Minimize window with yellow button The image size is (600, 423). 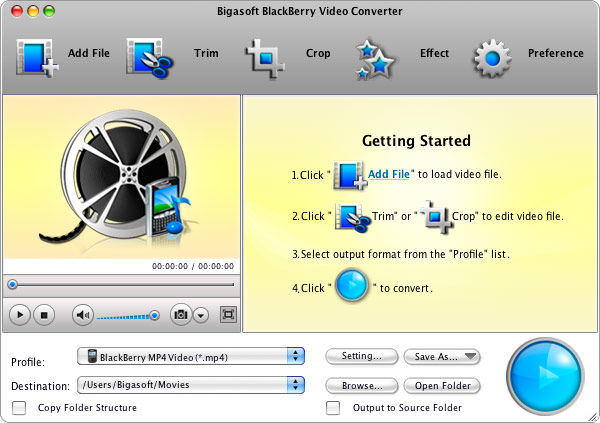coord(33,11)
